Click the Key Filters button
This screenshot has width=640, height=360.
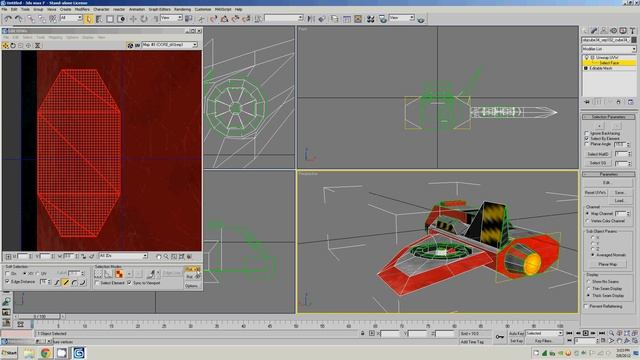point(543,341)
